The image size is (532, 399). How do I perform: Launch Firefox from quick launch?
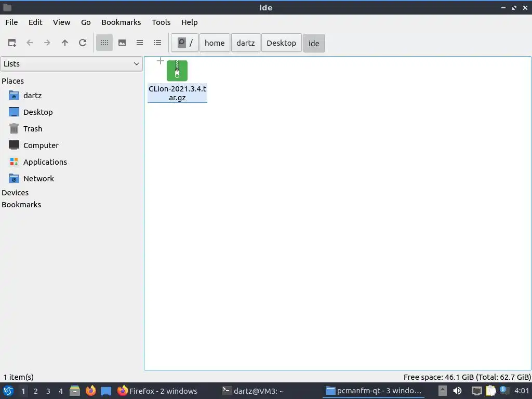click(x=90, y=391)
